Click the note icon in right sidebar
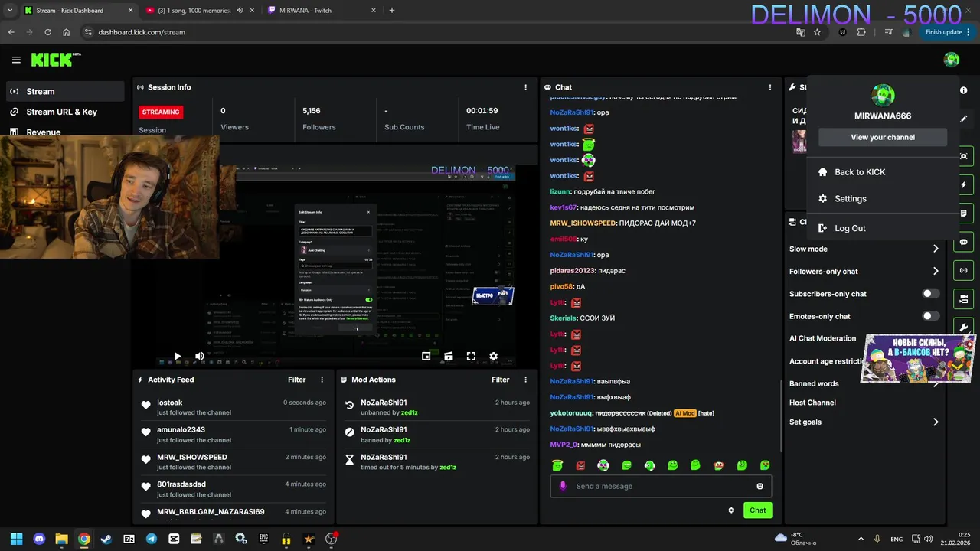The height and width of the screenshot is (551, 980). point(963,214)
